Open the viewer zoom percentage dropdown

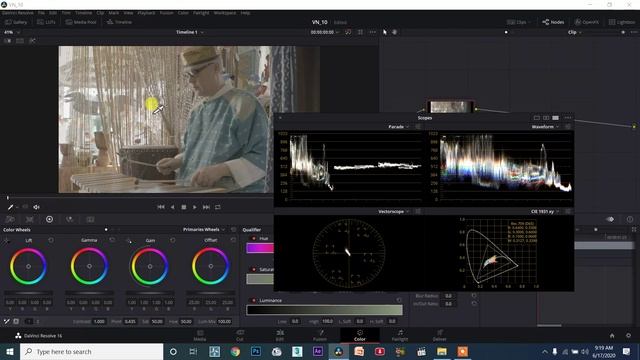pos(11,32)
